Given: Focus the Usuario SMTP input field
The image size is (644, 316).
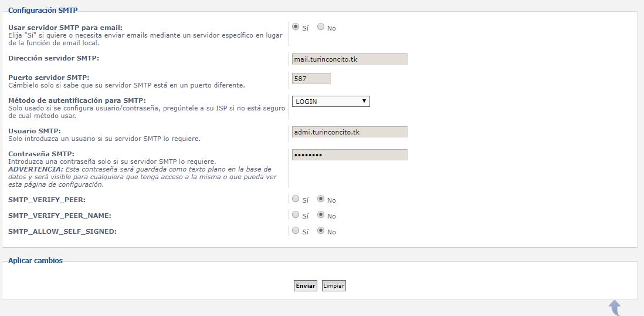Looking at the screenshot, I should click(349, 132).
